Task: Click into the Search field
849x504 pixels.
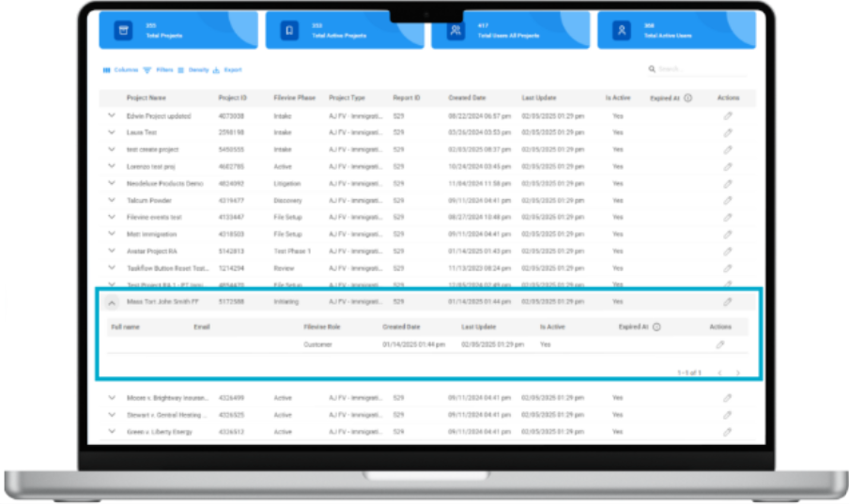Action: tap(698, 69)
